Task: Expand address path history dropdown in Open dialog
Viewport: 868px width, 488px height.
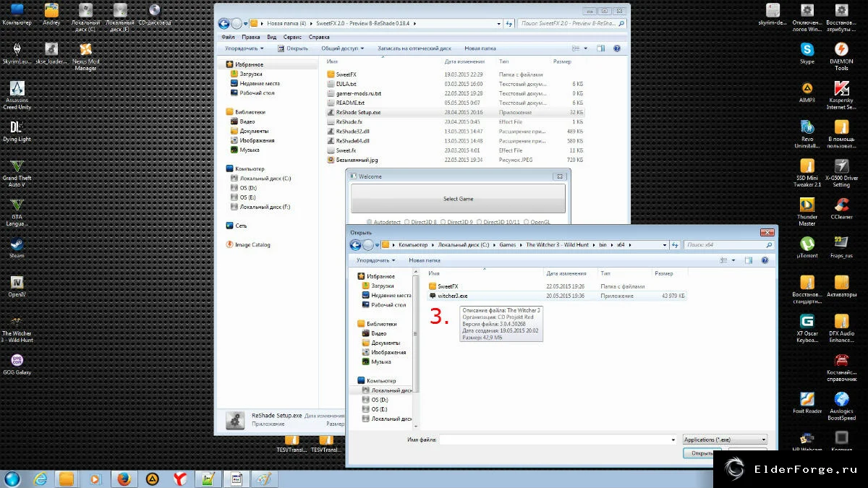Action: coord(665,245)
